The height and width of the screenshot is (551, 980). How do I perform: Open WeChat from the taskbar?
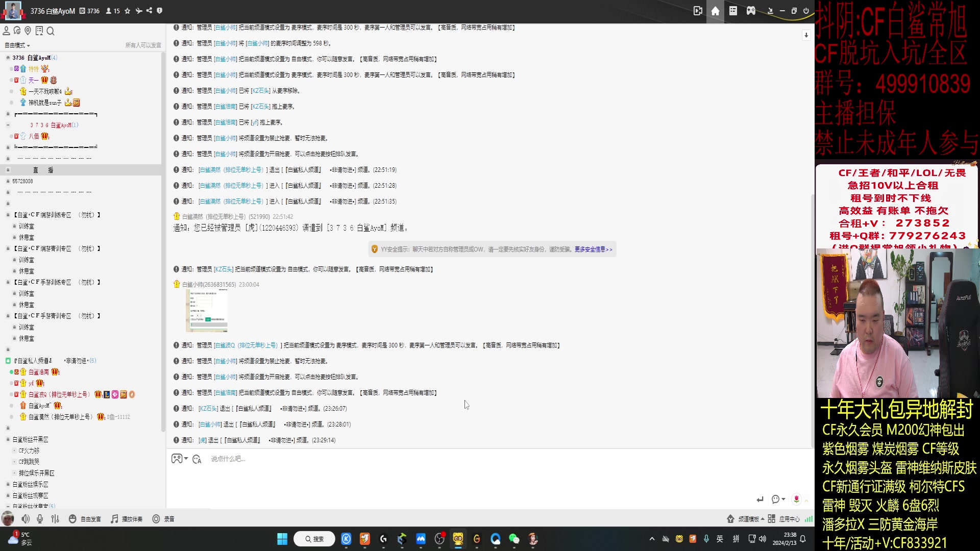(514, 539)
